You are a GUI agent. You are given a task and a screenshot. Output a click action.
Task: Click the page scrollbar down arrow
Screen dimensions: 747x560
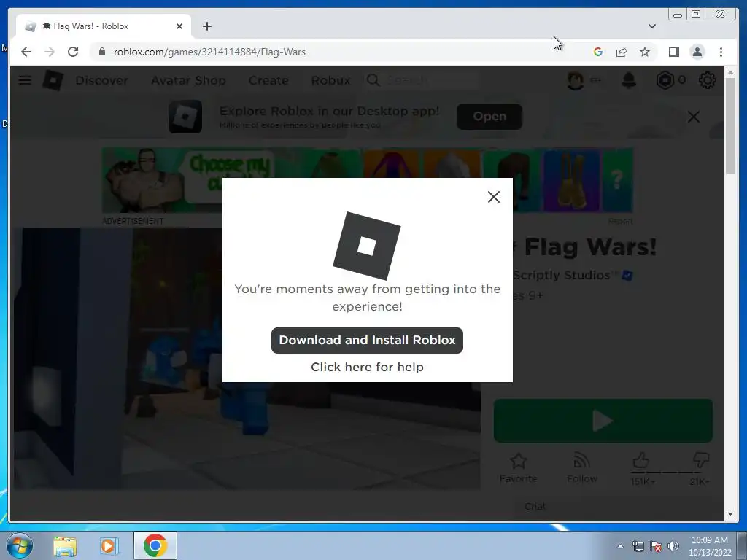coord(730,514)
